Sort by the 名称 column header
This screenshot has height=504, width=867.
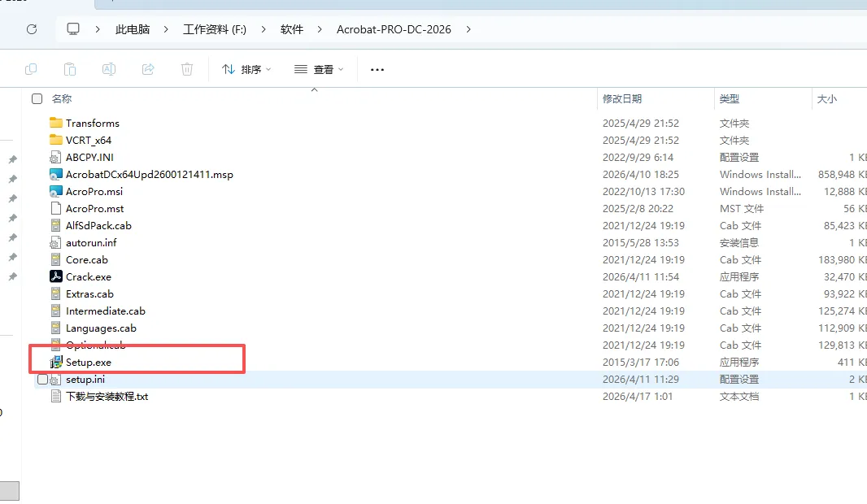(x=61, y=99)
